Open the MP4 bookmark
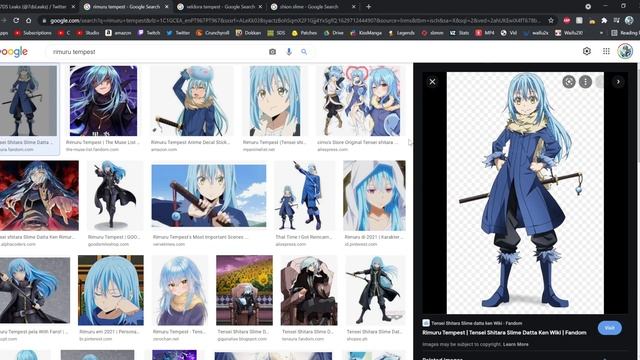 coord(484,33)
